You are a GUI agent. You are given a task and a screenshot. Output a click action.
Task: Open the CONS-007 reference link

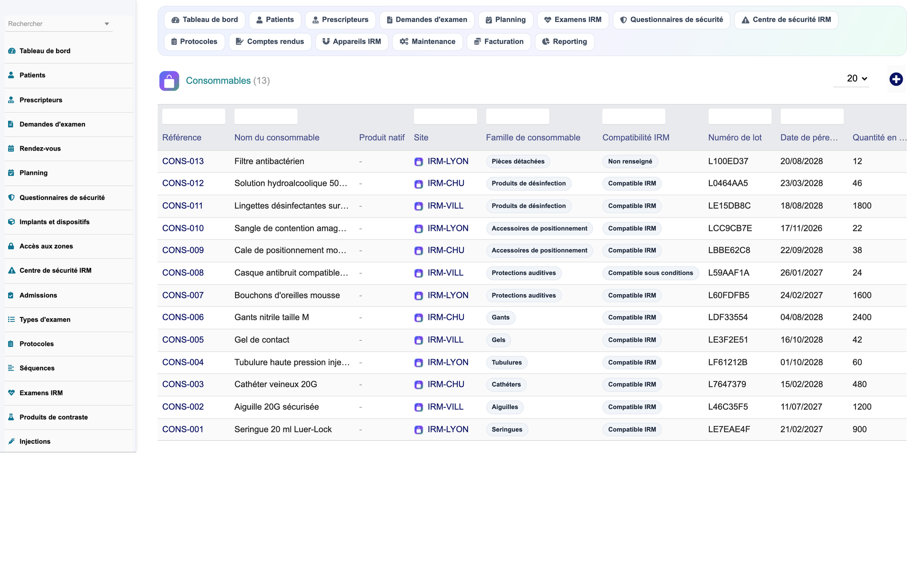pos(183,295)
